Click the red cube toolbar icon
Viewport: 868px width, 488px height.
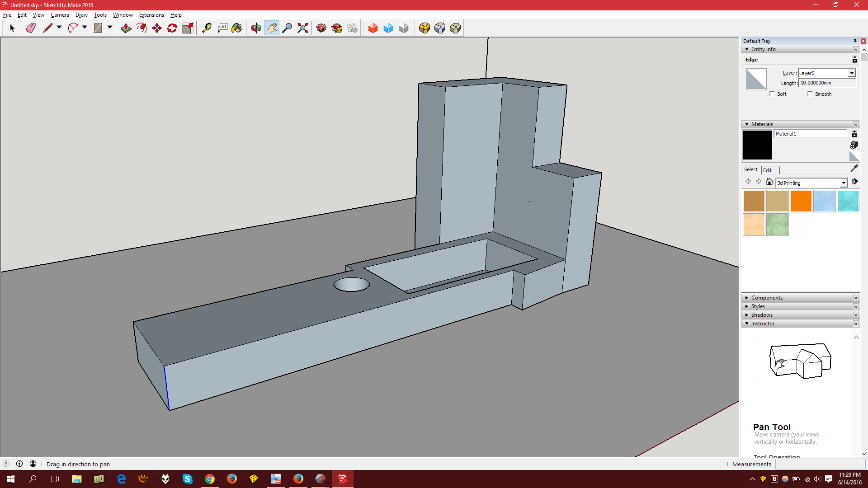(x=373, y=28)
